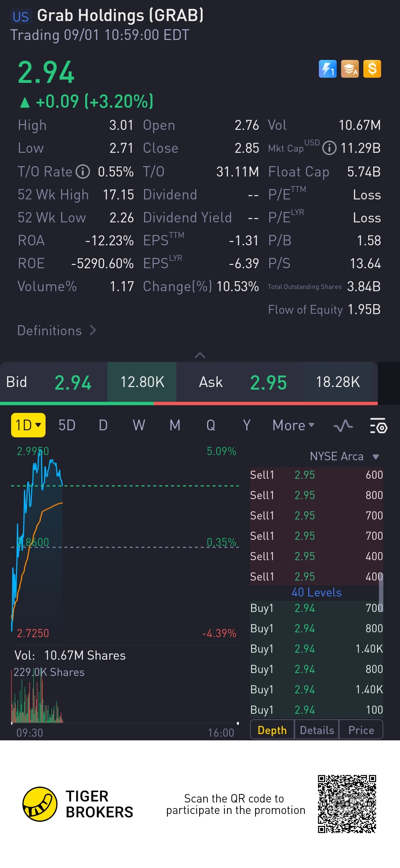Open the More timeframes dropdown
This screenshot has width=400, height=868.
click(x=293, y=425)
